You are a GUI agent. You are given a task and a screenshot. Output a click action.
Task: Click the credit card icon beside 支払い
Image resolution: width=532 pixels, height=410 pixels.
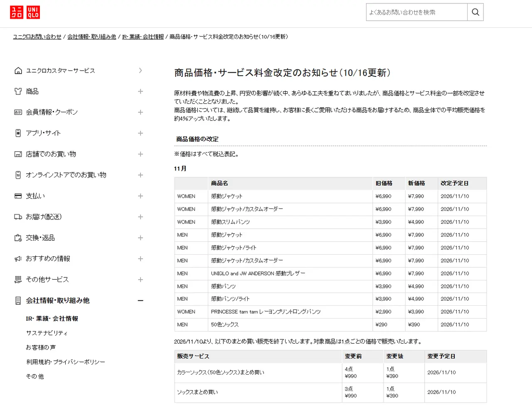(18, 196)
